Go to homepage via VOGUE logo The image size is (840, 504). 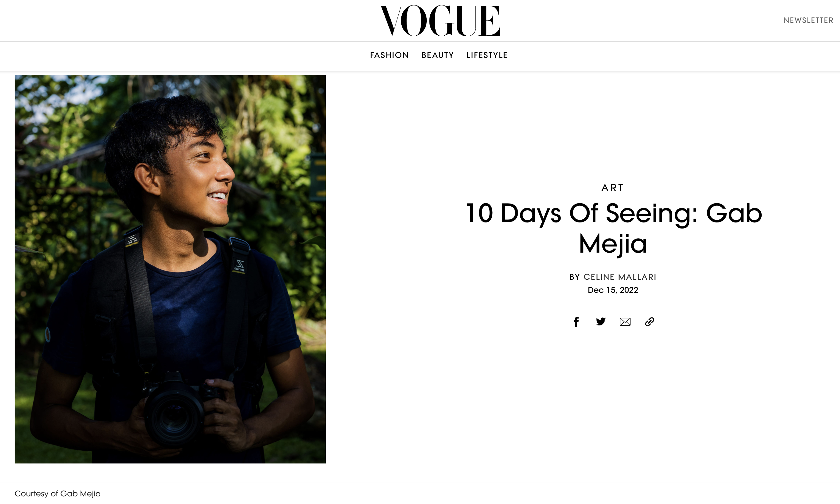coord(439,20)
